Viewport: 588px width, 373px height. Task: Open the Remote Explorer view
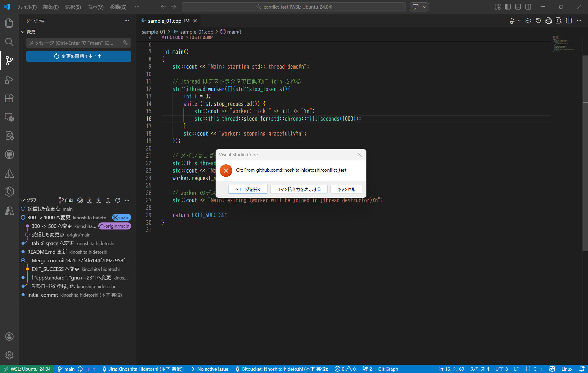pyautogui.click(x=9, y=117)
